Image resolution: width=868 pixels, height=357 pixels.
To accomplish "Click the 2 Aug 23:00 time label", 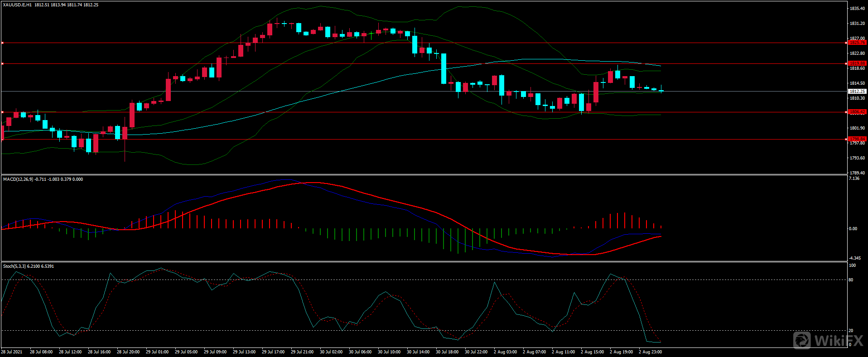I will pyautogui.click(x=650, y=352).
